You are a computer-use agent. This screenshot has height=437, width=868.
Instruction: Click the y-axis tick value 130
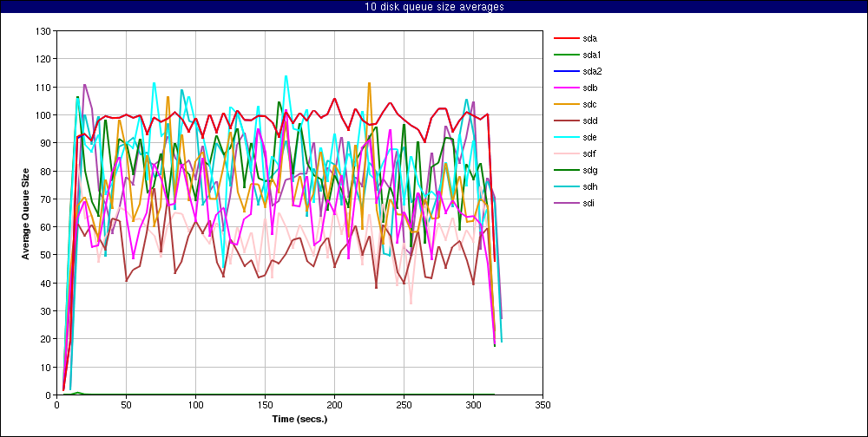click(44, 31)
